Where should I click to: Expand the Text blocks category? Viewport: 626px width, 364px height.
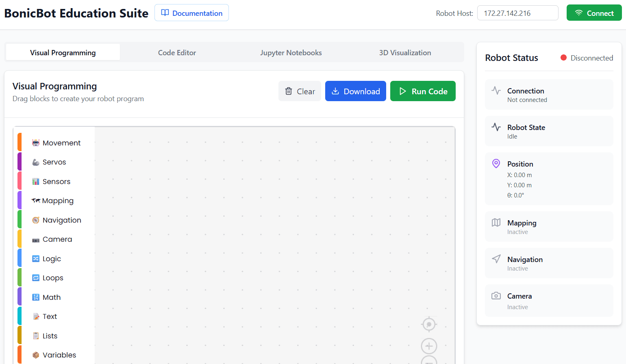[x=50, y=316]
